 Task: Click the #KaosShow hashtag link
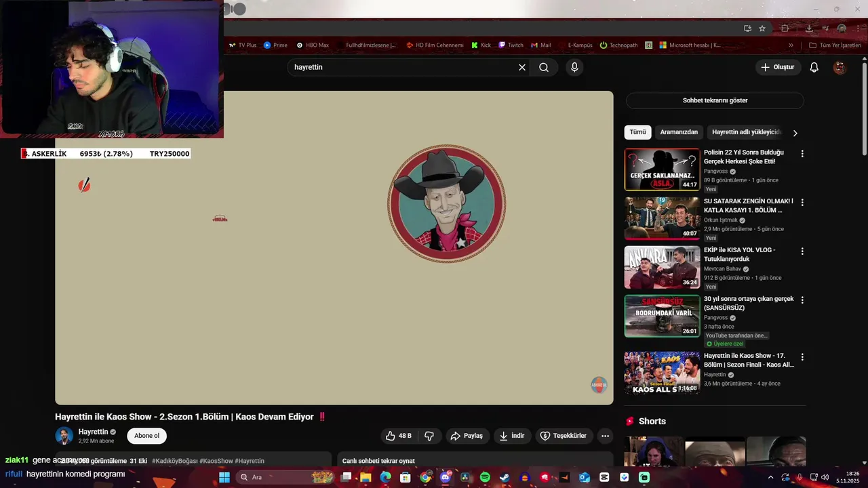point(216,461)
